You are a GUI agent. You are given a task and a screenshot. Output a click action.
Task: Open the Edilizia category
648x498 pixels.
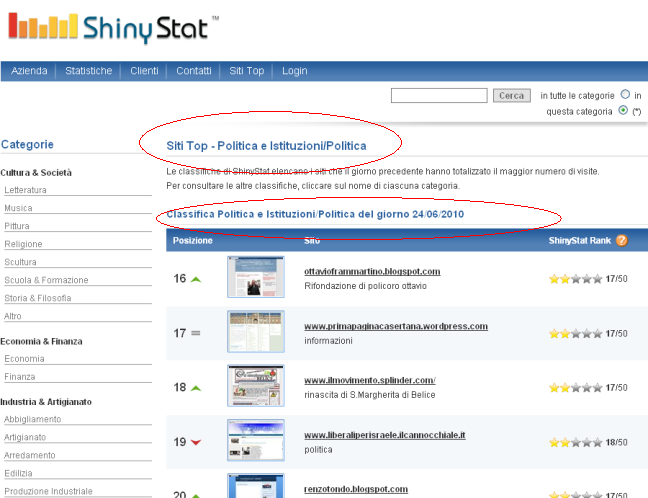click(x=18, y=473)
